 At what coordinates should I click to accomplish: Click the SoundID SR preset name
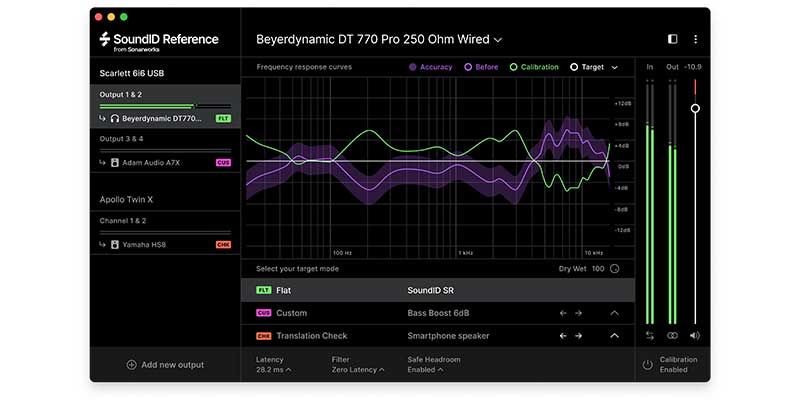[x=431, y=290]
